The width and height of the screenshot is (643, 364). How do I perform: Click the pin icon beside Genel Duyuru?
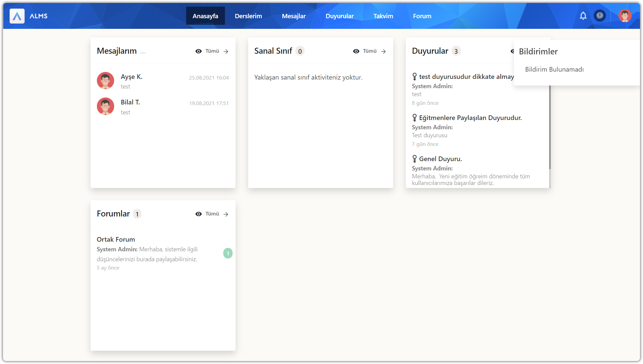414,159
